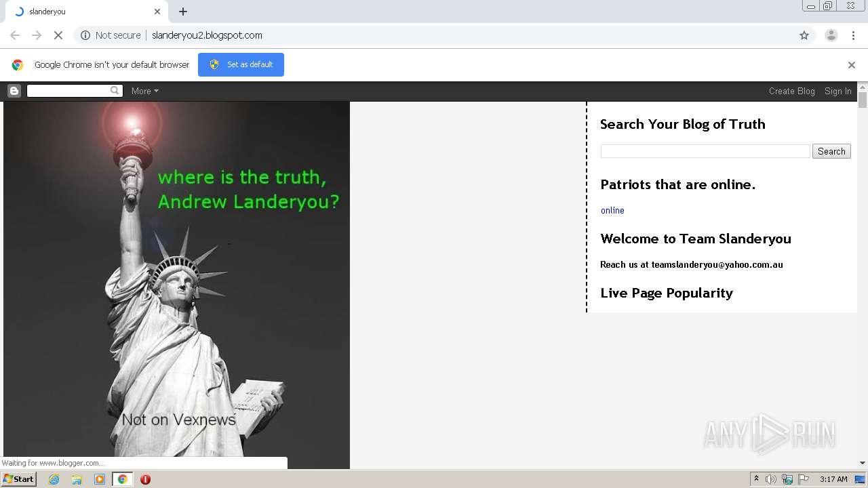Viewport: 868px width, 488px height.
Task: Open the online link under Patriots
Action: (x=612, y=210)
